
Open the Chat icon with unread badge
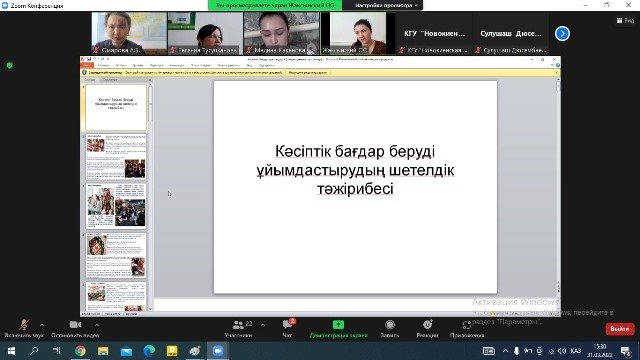point(288,324)
